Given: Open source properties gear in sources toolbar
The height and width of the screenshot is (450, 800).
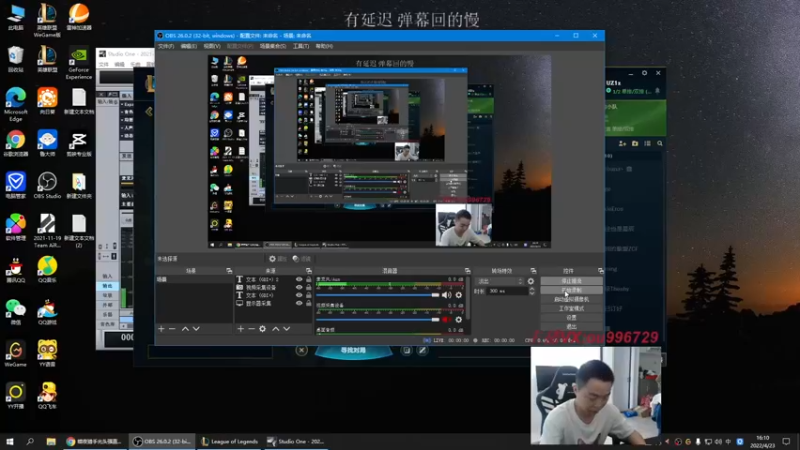Looking at the screenshot, I should pyautogui.click(x=263, y=329).
